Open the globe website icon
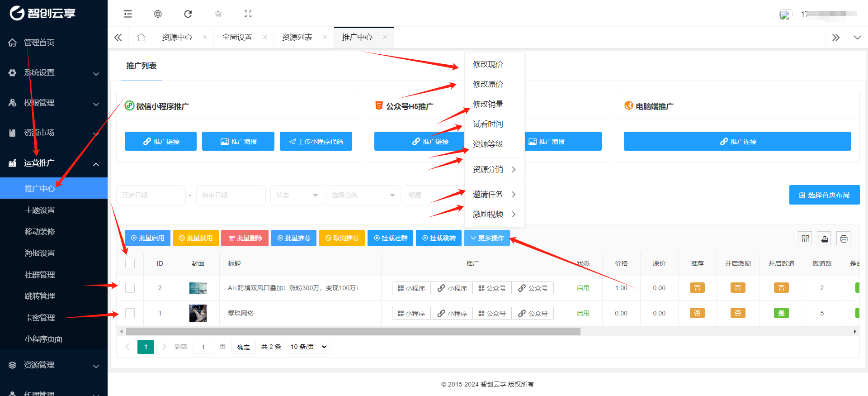868x396 pixels. click(158, 14)
